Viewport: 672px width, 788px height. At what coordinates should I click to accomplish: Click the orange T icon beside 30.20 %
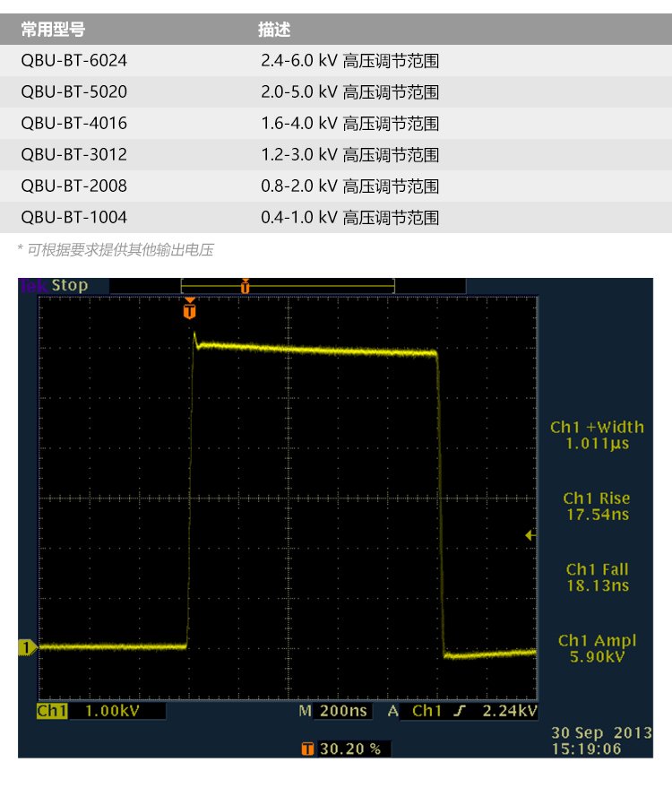[308, 749]
